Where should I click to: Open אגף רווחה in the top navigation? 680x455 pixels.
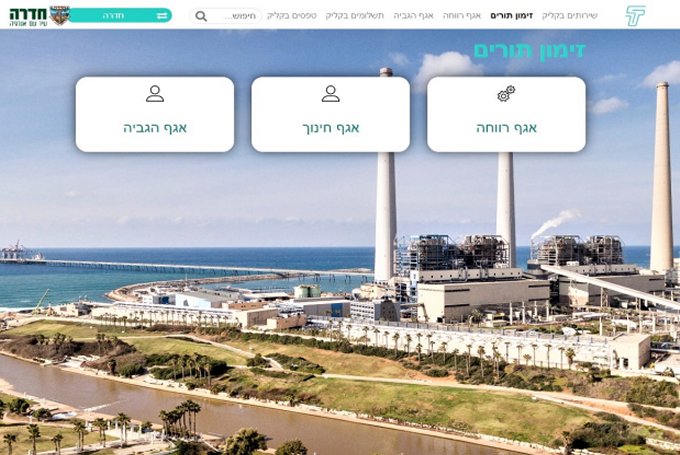[x=462, y=16]
